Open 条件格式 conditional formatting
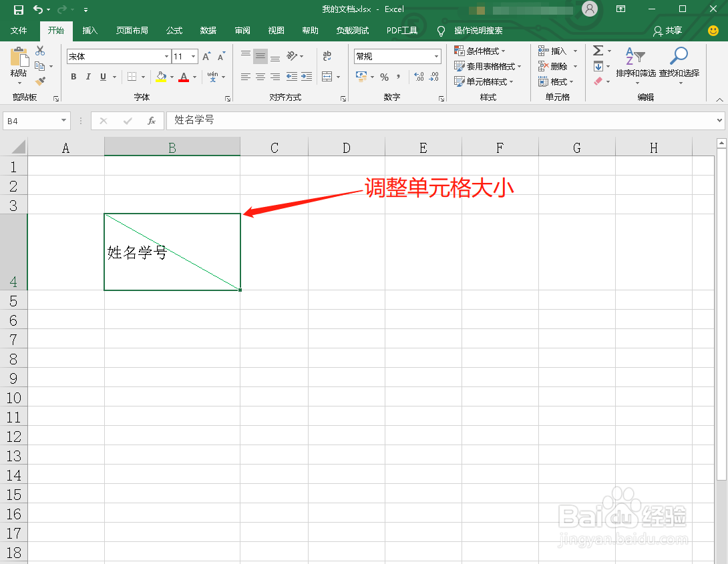 pos(480,51)
